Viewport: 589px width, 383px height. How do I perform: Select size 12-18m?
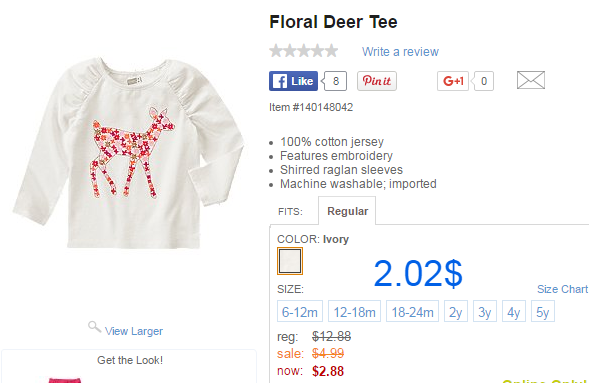pyautogui.click(x=354, y=311)
